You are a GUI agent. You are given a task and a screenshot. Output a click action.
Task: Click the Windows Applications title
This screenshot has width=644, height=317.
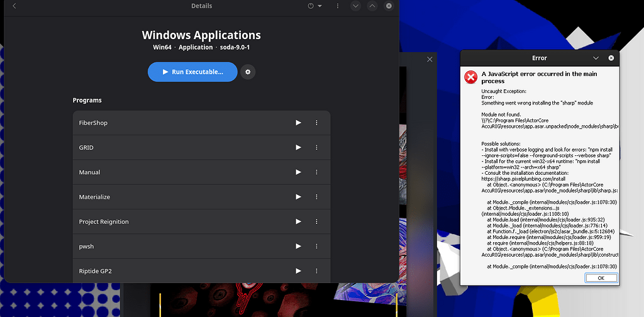201,35
